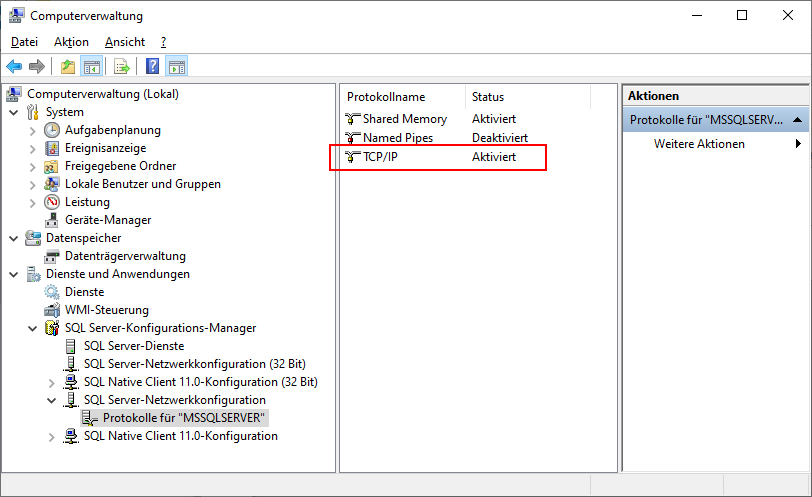
Task: Open the Aktion menu
Action: point(71,42)
